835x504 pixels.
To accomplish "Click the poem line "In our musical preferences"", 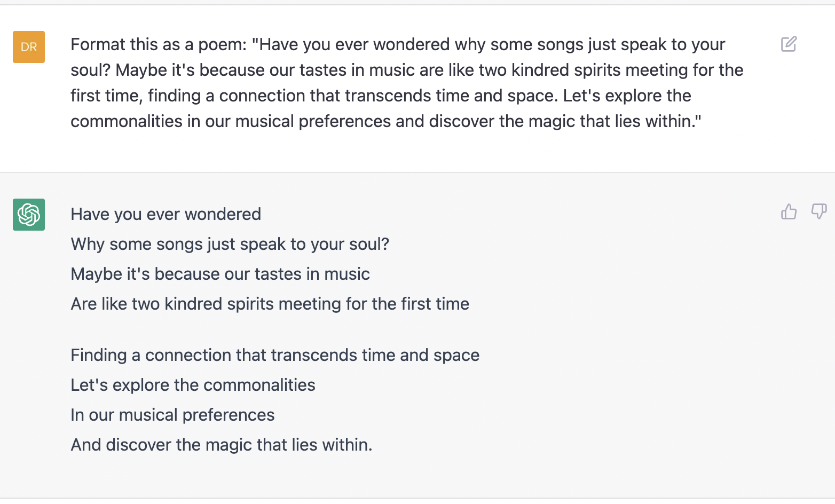I will [172, 415].
